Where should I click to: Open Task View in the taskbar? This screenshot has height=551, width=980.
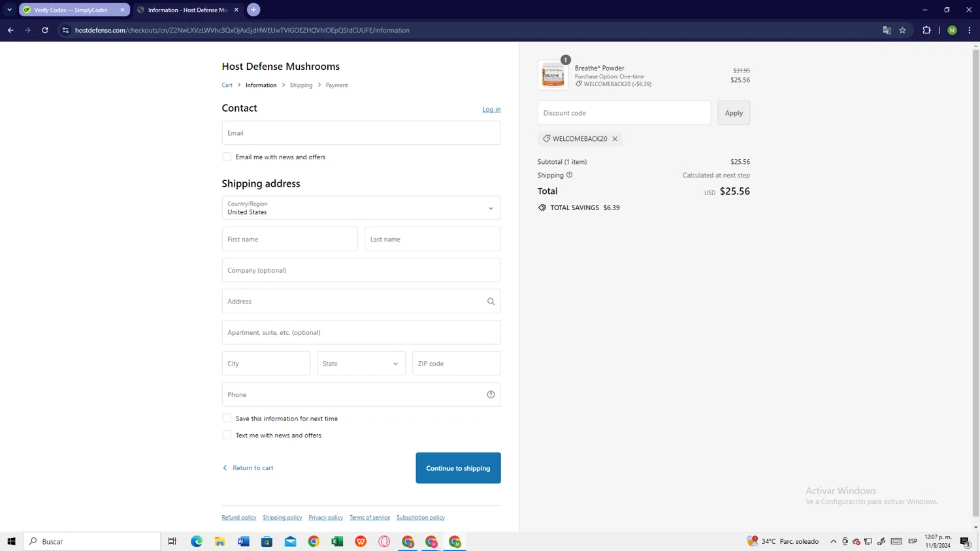(172, 541)
